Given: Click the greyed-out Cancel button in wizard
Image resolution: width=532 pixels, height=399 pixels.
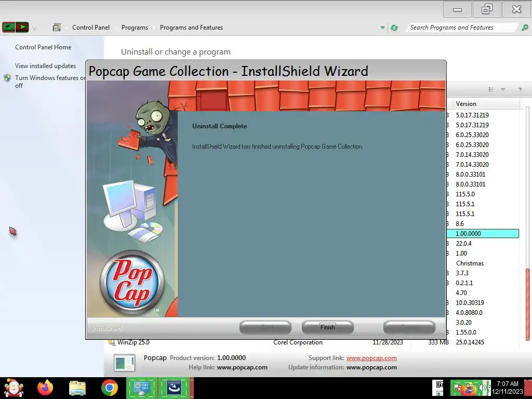Looking at the screenshot, I should (409, 327).
